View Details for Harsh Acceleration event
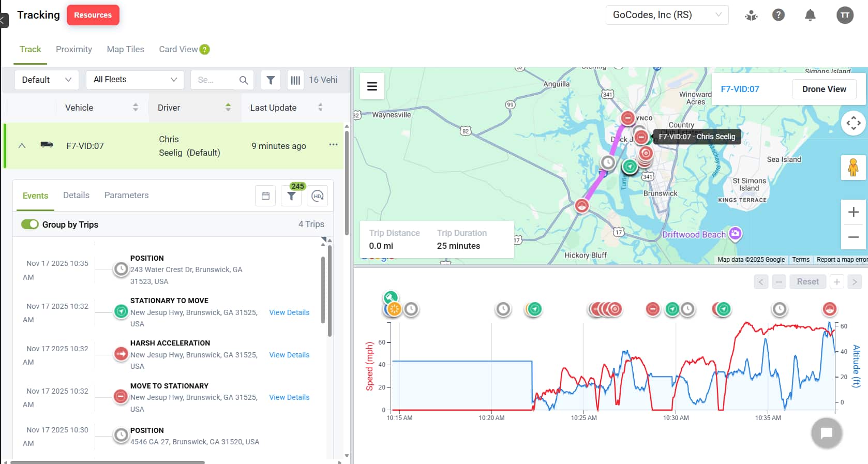Image resolution: width=868 pixels, height=464 pixels. [x=289, y=355]
